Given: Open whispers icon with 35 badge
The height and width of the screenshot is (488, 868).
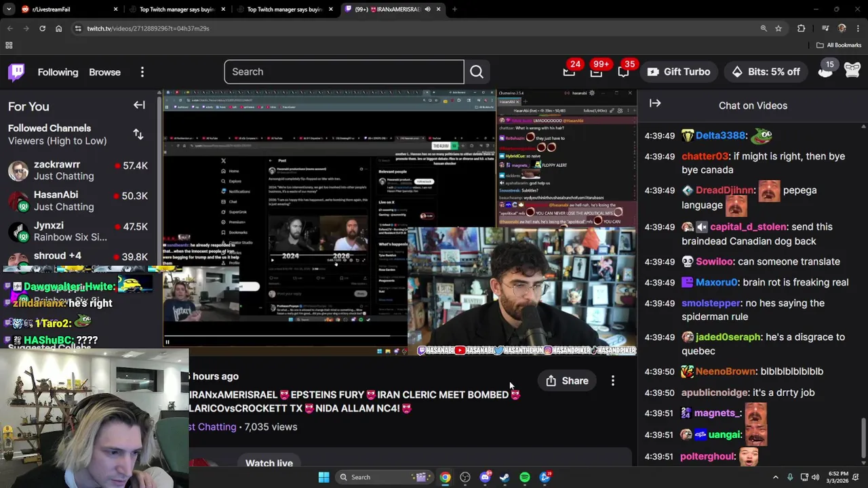Looking at the screenshot, I should (x=623, y=72).
